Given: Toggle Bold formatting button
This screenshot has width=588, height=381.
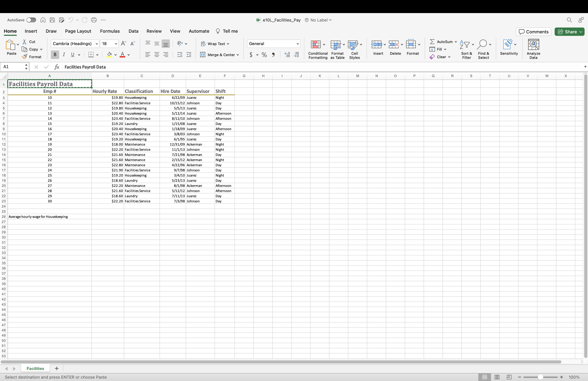Looking at the screenshot, I should coord(55,55).
